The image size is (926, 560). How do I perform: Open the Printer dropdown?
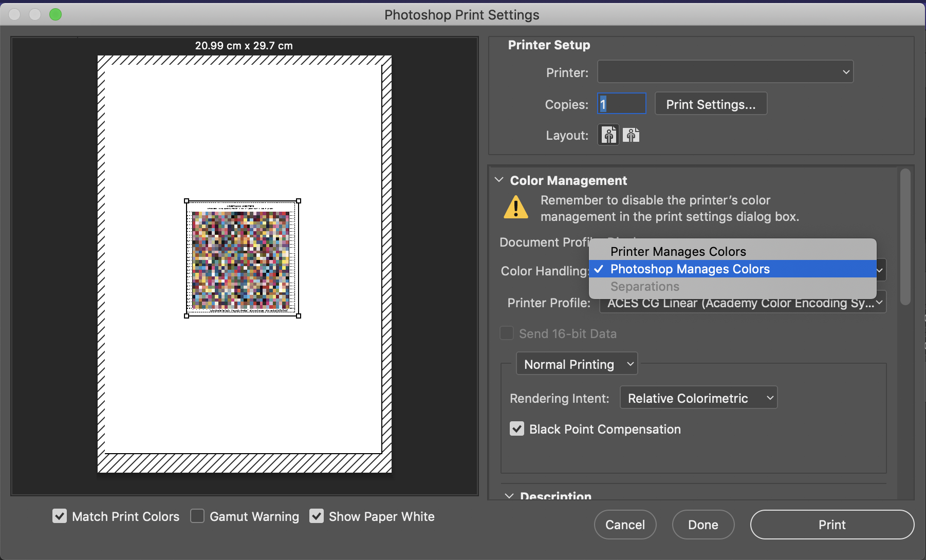click(x=725, y=72)
